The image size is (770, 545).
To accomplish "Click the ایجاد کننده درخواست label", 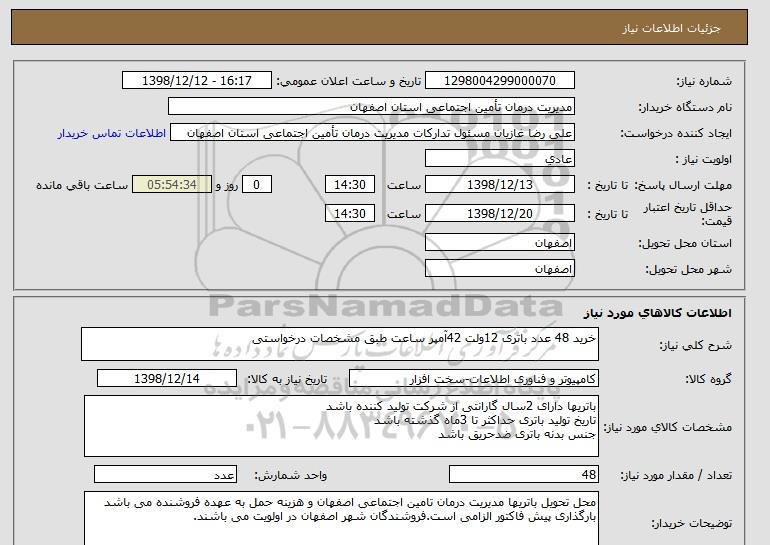I will tap(676, 134).
